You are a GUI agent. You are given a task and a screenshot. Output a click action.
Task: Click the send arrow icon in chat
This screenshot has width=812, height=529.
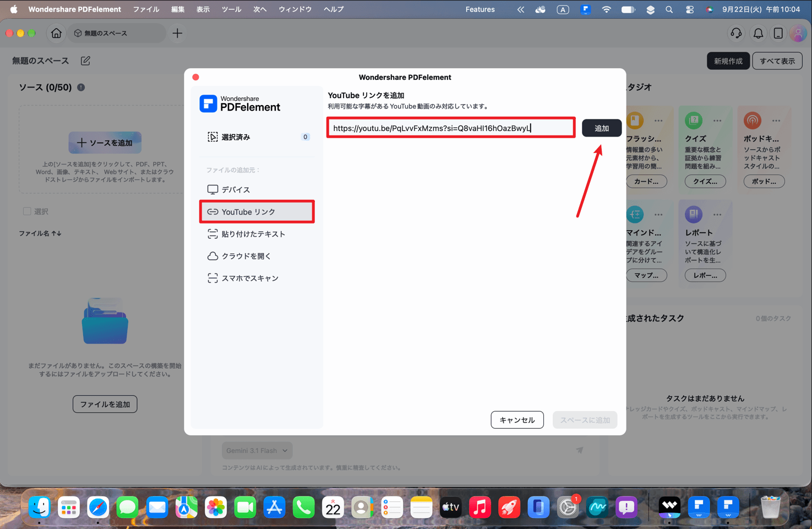pyautogui.click(x=580, y=450)
